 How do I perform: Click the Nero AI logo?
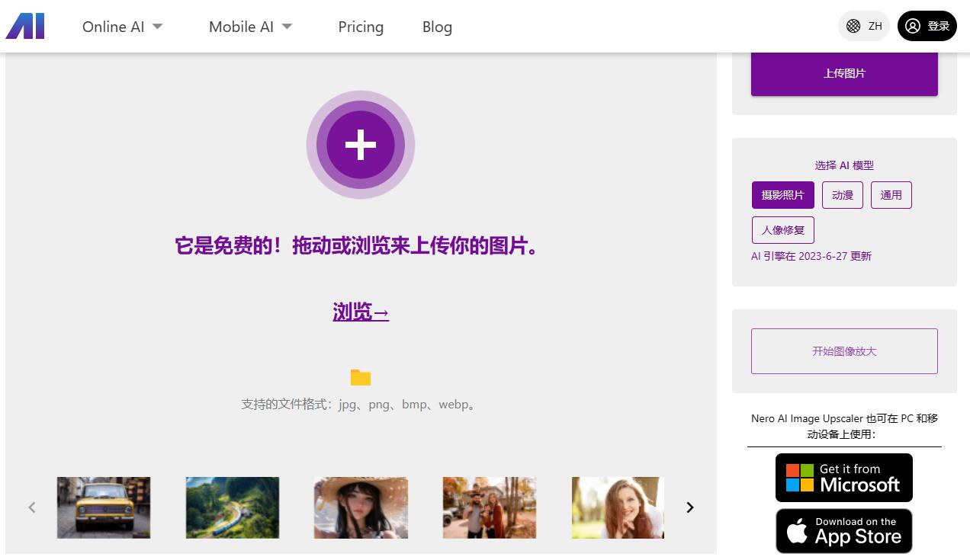[x=25, y=26]
